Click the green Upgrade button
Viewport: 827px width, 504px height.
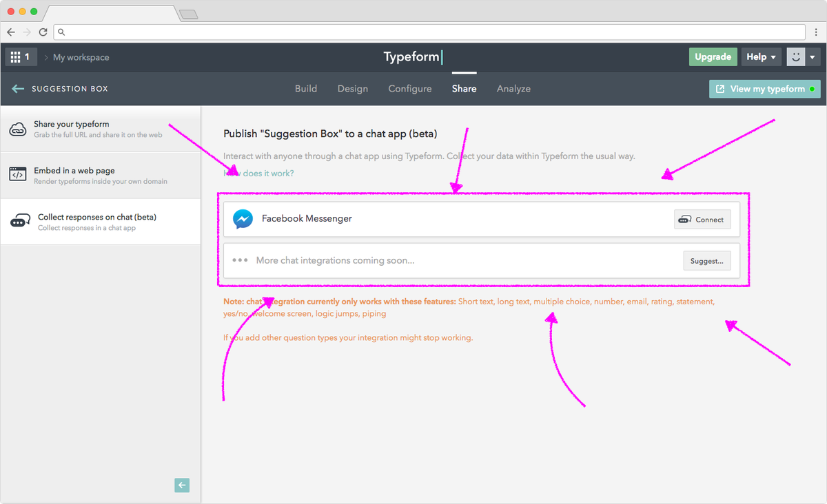tap(713, 57)
